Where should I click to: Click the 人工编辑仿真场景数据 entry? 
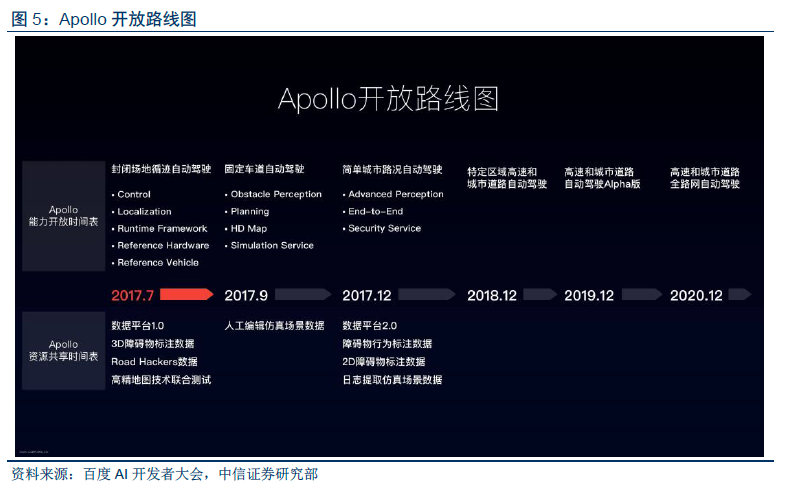coord(274,326)
